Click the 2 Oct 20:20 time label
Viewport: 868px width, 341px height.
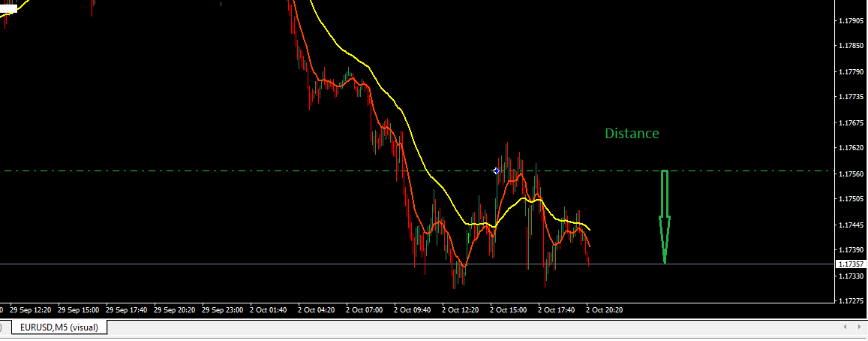point(605,310)
